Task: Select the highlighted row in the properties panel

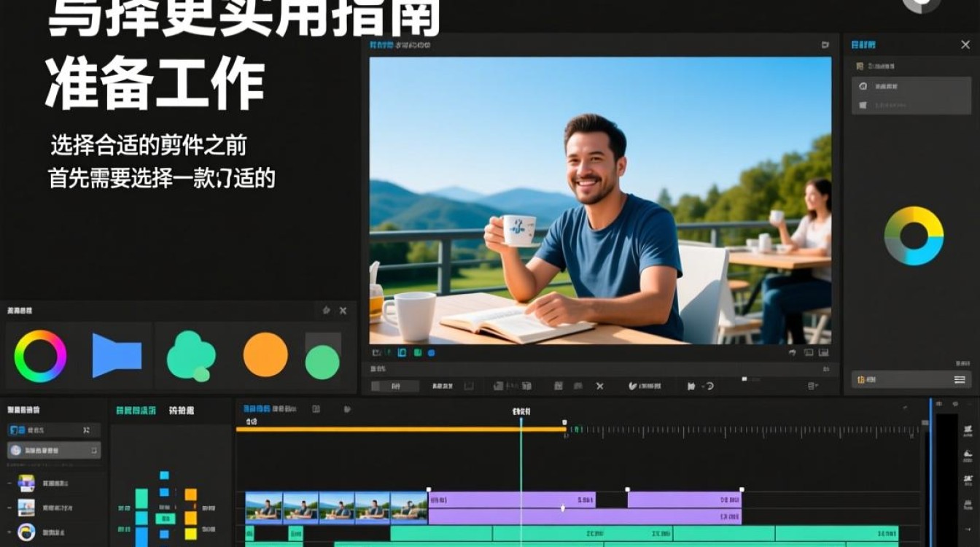Action: click(x=911, y=86)
